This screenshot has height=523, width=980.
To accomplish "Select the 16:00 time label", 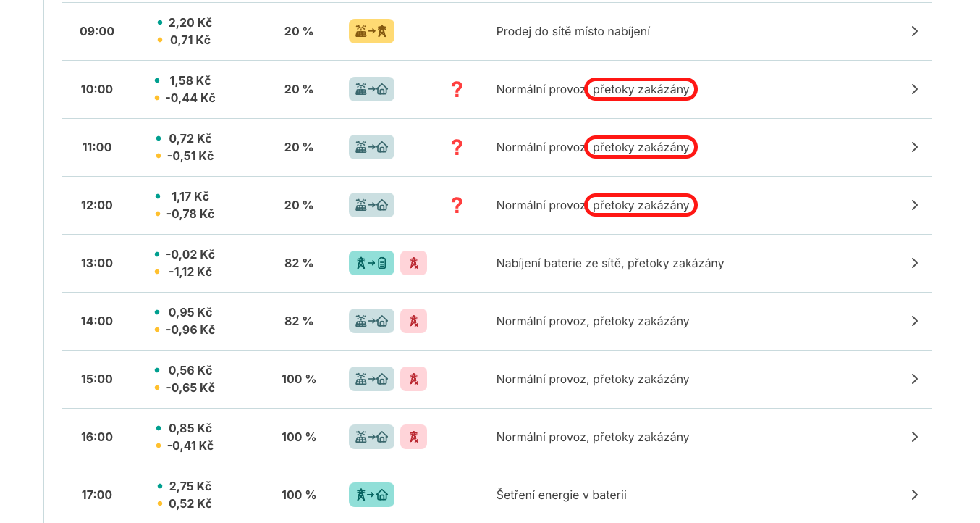I will 97,437.
